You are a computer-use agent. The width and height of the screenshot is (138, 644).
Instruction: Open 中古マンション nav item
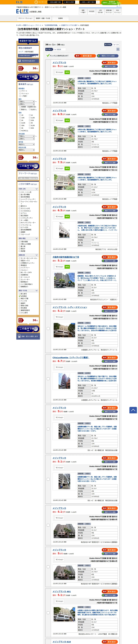coord(117,11)
